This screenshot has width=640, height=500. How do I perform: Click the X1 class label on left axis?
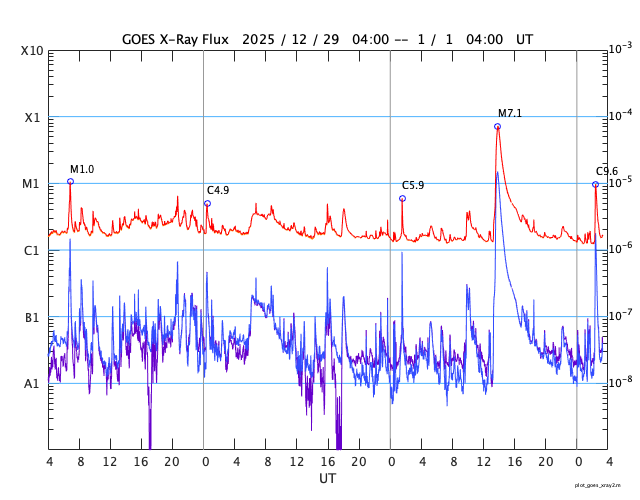pyautogui.click(x=33, y=117)
